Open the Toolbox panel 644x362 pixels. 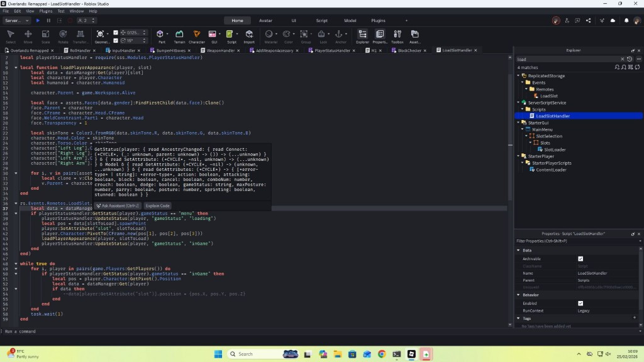click(x=397, y=35)
